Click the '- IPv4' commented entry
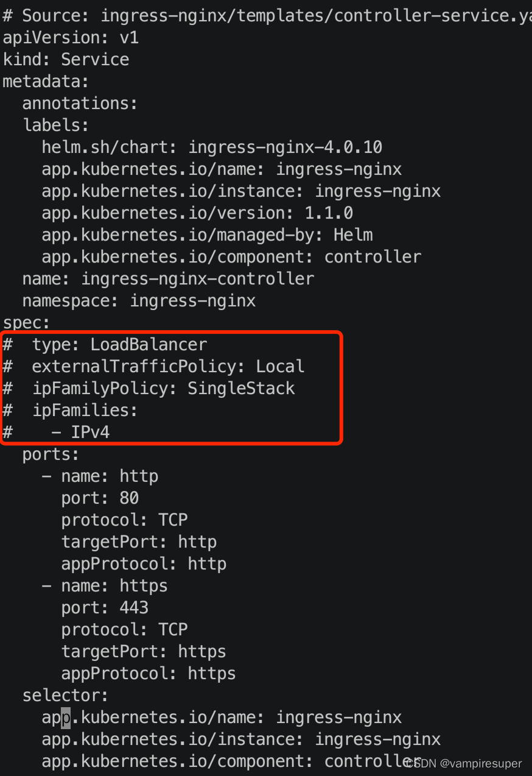 click(56, 432)
